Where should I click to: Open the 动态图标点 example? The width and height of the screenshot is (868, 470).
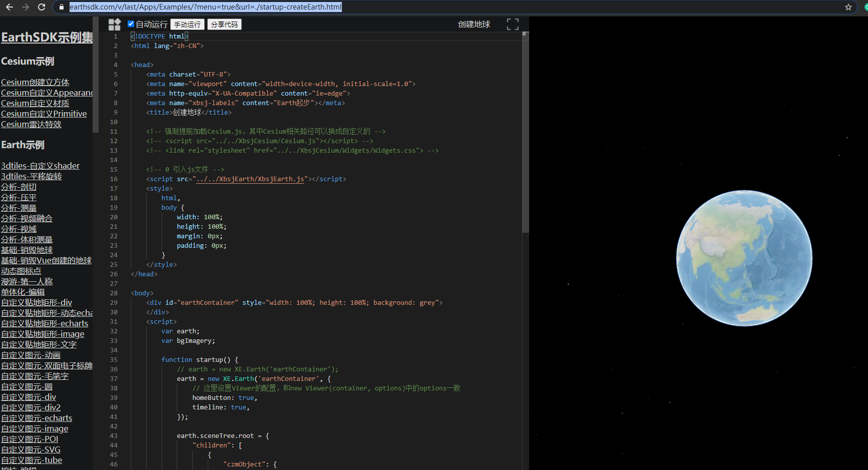point(21,271)
